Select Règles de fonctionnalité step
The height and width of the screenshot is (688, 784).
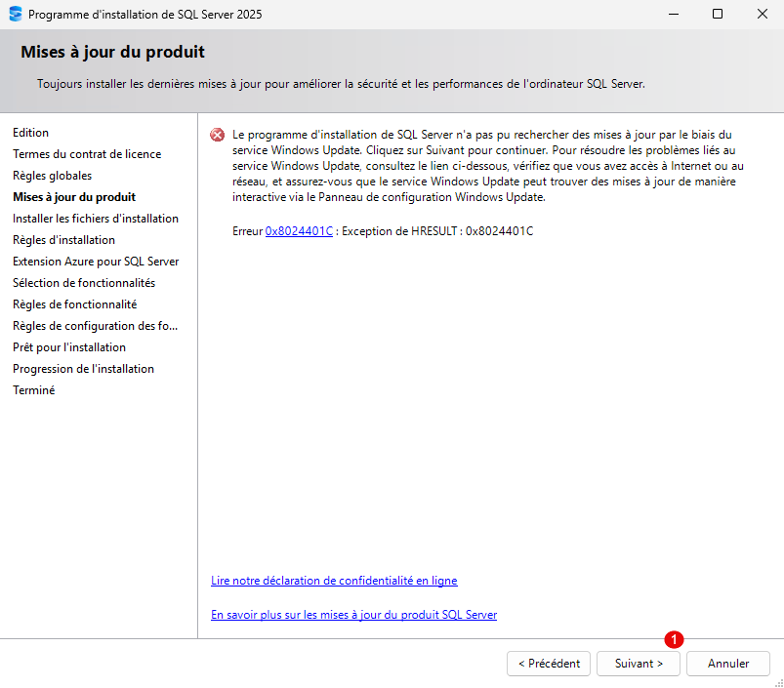pos(75,304)
